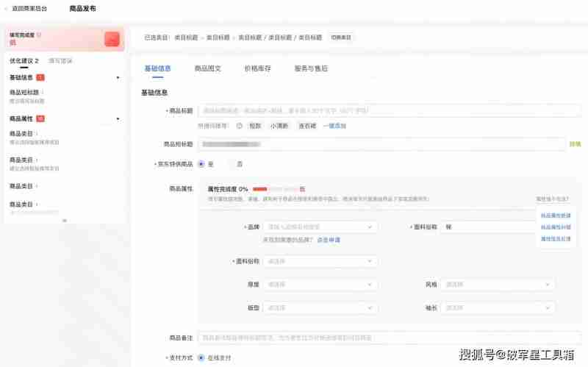Click the 返回商家后台 link at top

tap(29, 9)
